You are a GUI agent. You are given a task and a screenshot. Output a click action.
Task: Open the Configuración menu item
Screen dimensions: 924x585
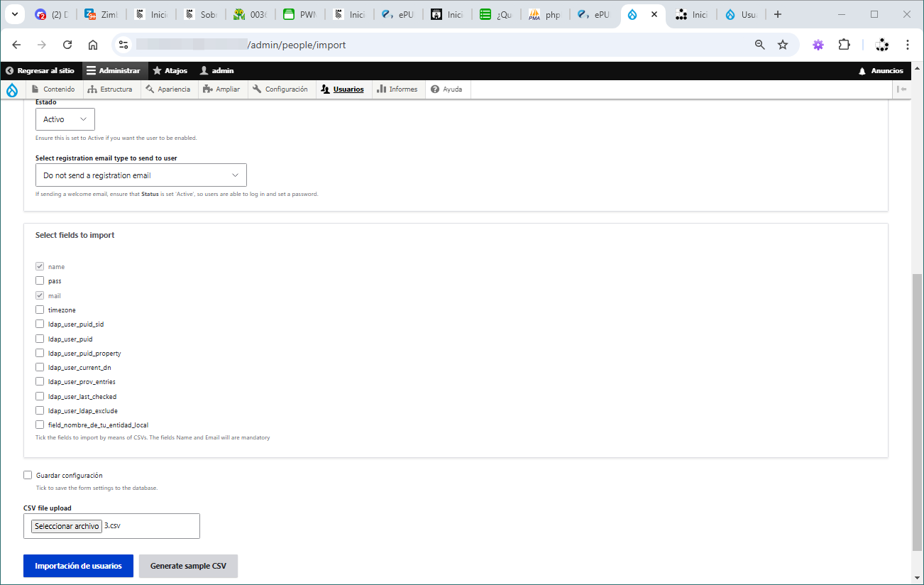(x=281, y=89)
